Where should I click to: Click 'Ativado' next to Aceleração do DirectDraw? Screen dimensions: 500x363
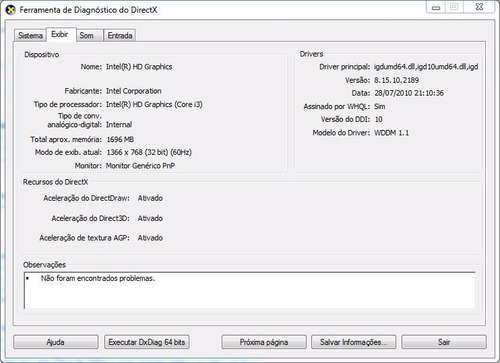150,198
